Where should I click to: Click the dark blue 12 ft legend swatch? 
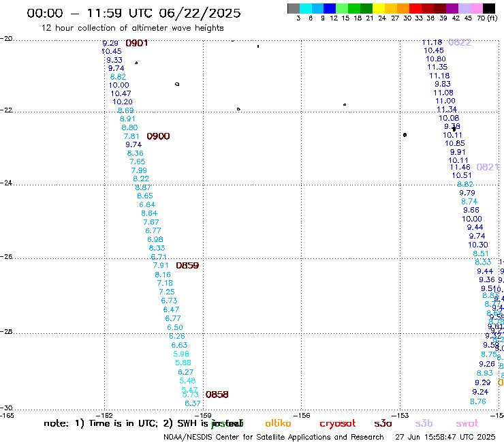330,8
